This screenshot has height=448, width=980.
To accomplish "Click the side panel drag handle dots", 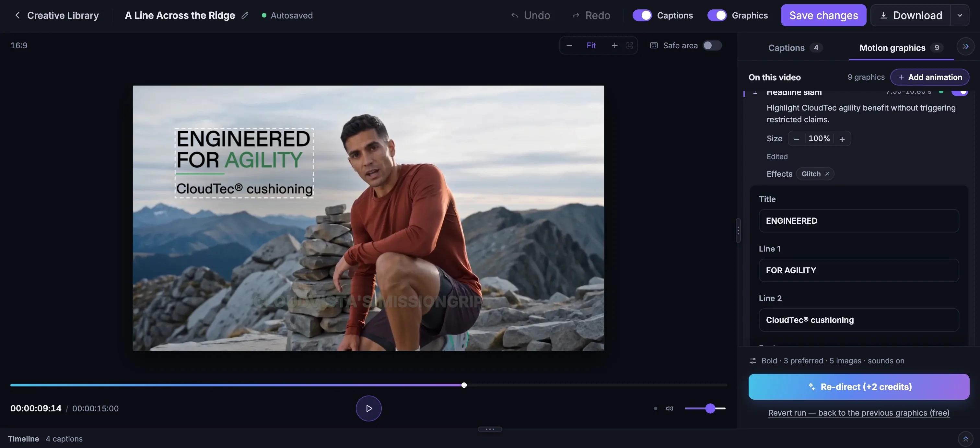I will [738, 230].
